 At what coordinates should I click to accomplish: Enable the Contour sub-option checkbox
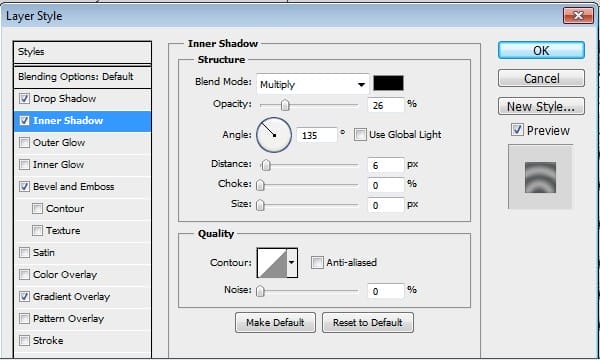(x=37, y=209)
